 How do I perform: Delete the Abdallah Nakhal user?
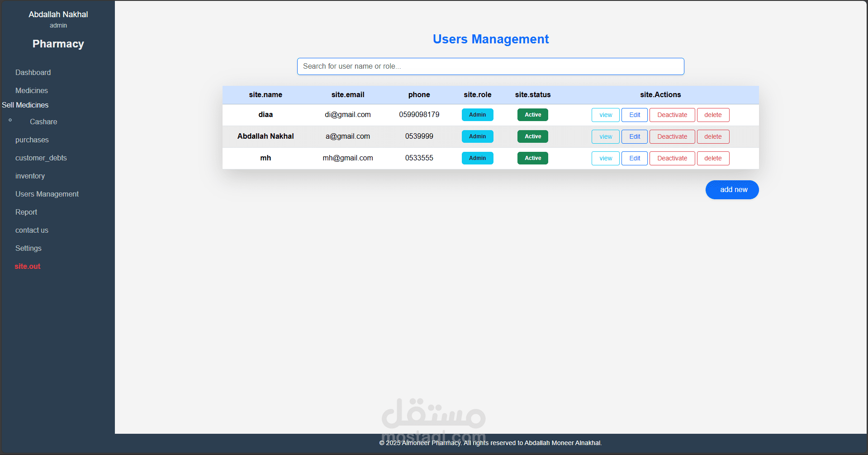713,136
